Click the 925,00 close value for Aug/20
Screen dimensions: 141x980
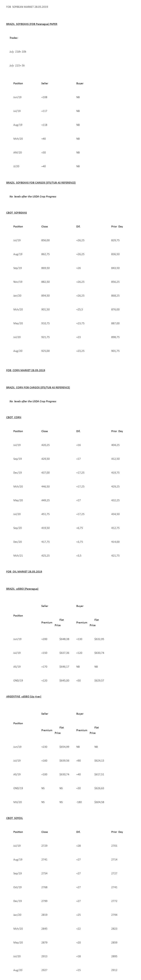45,351
